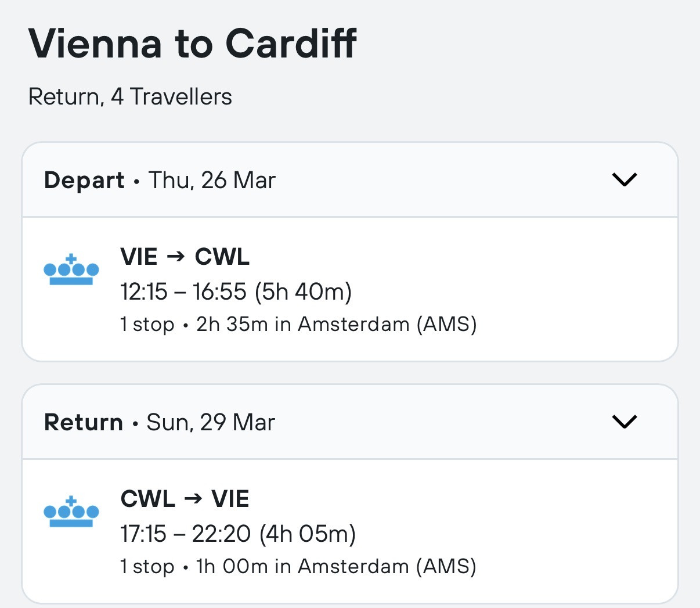Click the arrow between VIE and CWL

click(175, 256)
